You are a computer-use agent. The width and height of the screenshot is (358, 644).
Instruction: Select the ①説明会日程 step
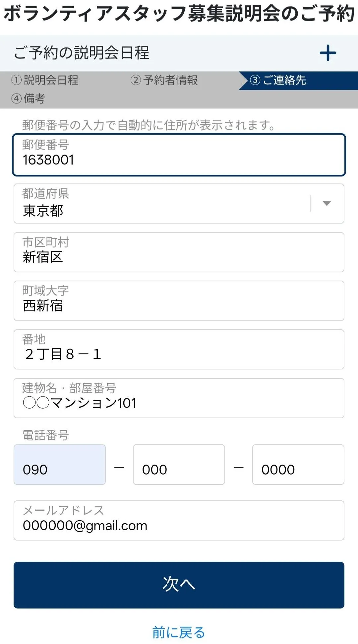45,80
